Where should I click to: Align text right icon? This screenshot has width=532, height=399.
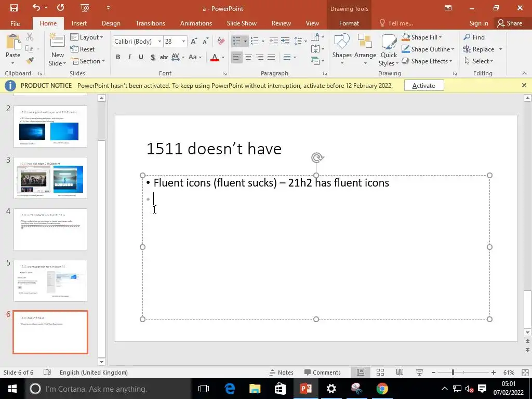pyautogui.click(x=260, y=57)
